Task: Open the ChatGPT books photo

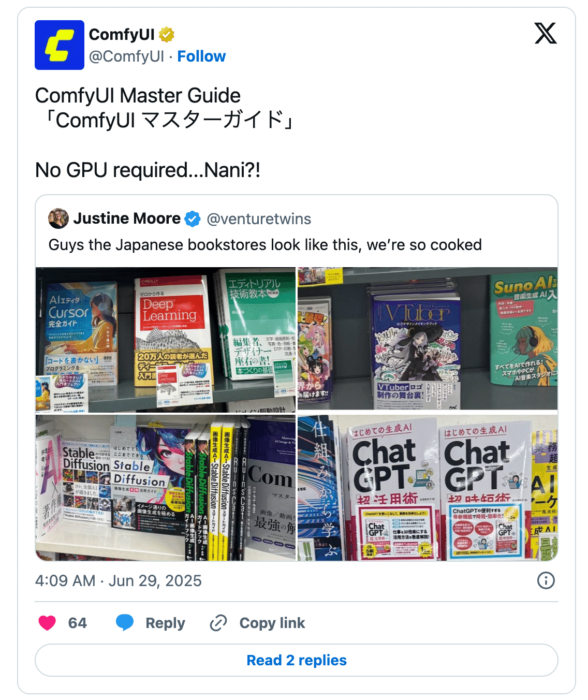Action: (x=428, y=487)
